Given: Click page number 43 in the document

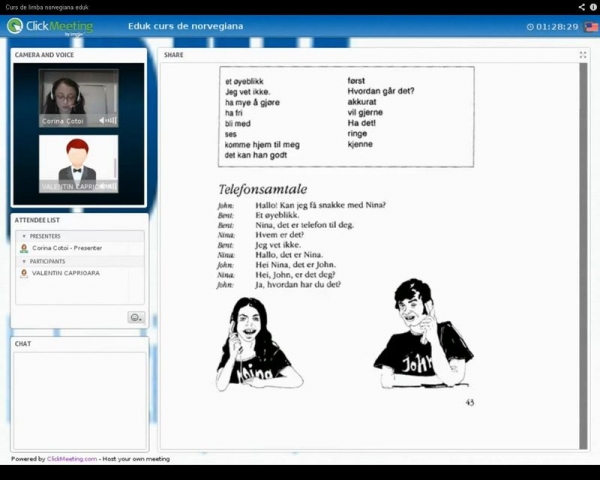Looking at the screenshot, I should click(x=470, y=402).
